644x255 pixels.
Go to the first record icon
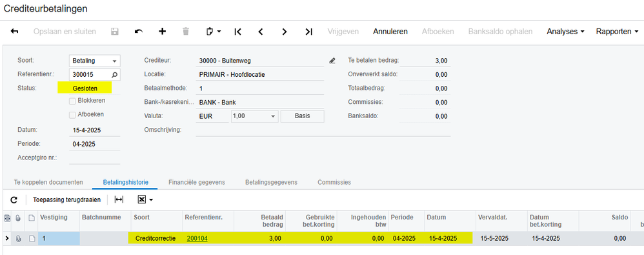coord(237,32)
